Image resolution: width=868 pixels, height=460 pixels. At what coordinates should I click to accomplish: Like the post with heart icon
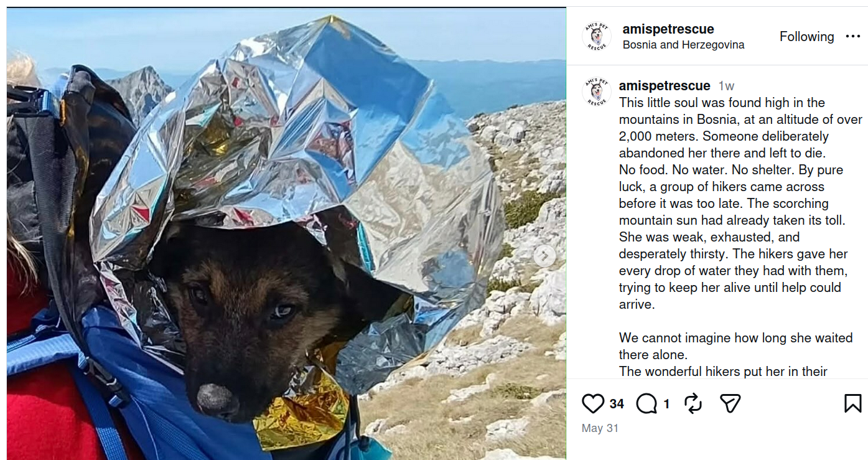pos(593,403)
